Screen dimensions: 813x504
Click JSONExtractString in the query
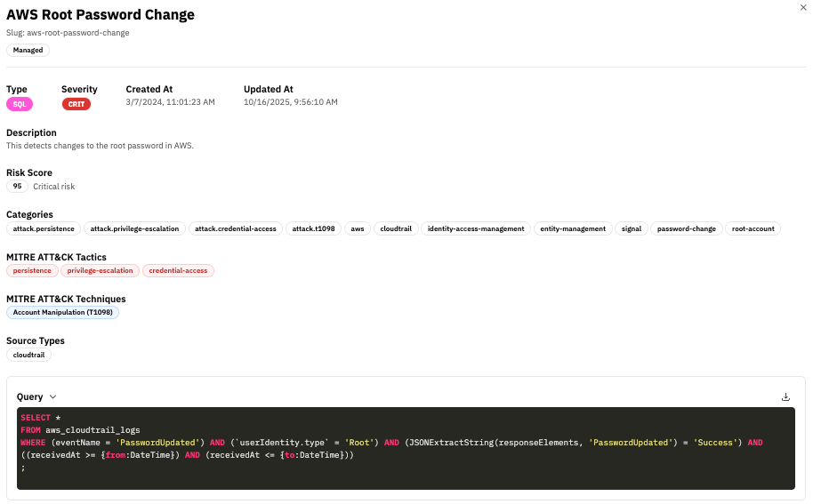(x=450, y=443)
